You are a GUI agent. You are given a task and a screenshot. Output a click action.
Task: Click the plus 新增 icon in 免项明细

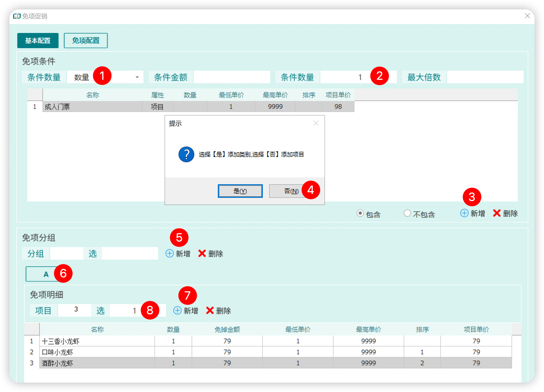[x=177, y=310]
